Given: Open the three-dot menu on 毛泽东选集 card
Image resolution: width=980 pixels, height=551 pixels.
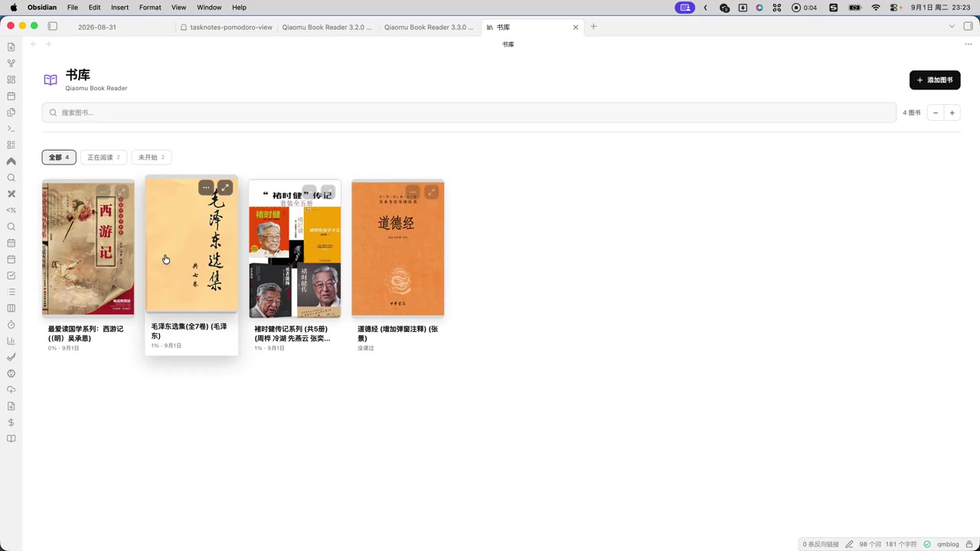Looking at the screenshot, I should 206,187.
